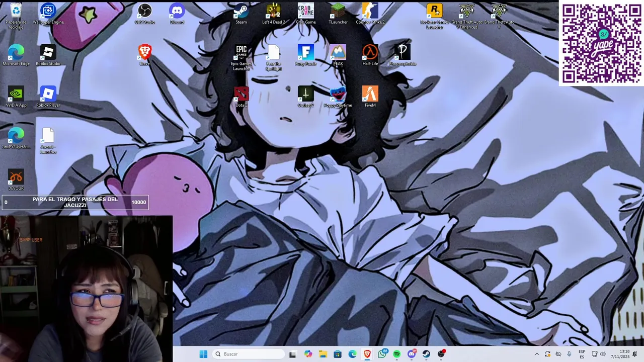Select the 2inxPY2UyH8ri Edge shortcut icon

coord(16,138)
